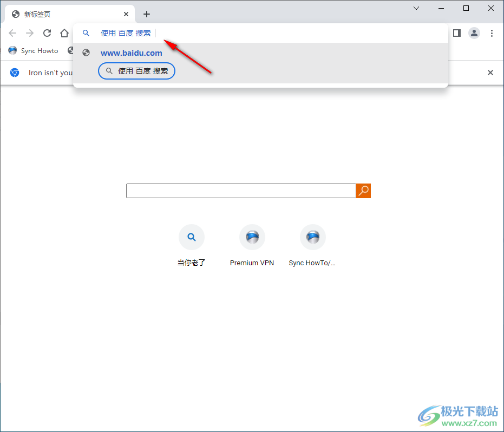Viewport: 504px width, 432px height.
Task: Click inside the address bar text
Action: [x=126, y=33]
